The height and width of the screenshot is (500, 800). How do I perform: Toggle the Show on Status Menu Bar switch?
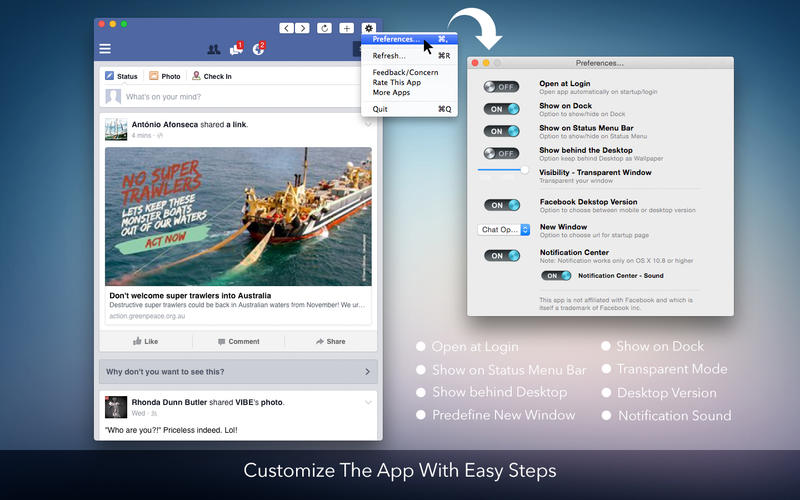pos(502,131)
